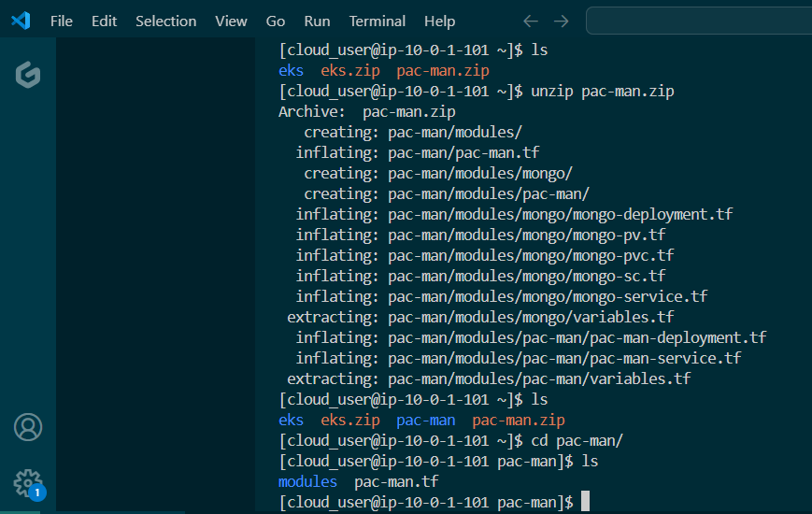Navigate forward with the right arrow
The width and height of the screenshot is (812, 514).
pyautogui.click(x=561, y=21)
